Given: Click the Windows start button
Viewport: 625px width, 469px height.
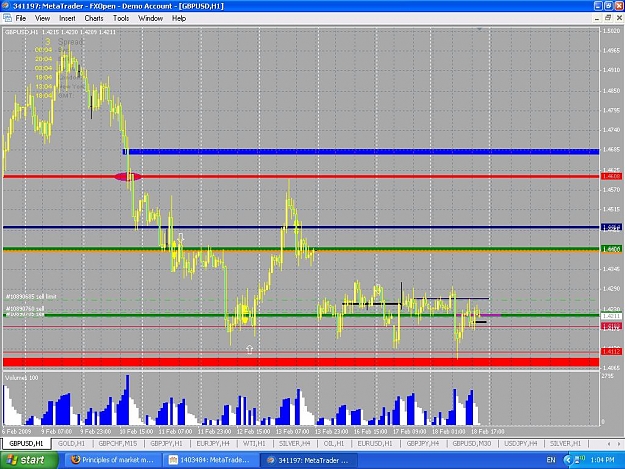Looking at the screenshot, I should pos(29,460).
